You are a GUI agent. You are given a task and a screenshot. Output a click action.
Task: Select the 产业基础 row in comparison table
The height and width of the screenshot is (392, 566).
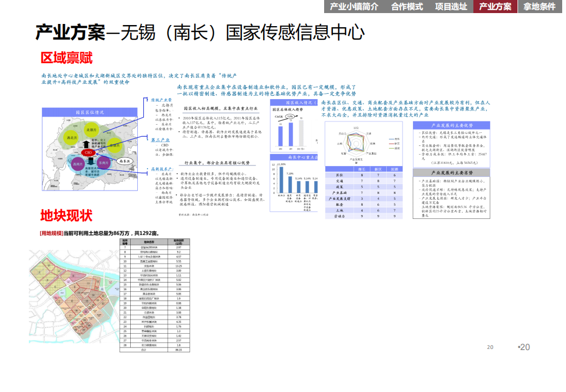pos(364,193)
